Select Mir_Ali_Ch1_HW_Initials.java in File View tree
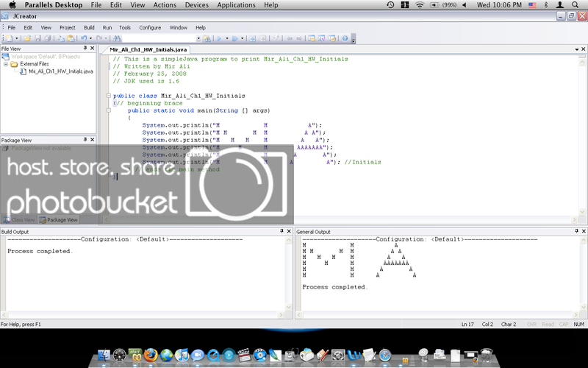Screen dimensions: 588x368 tap(61, 71)
